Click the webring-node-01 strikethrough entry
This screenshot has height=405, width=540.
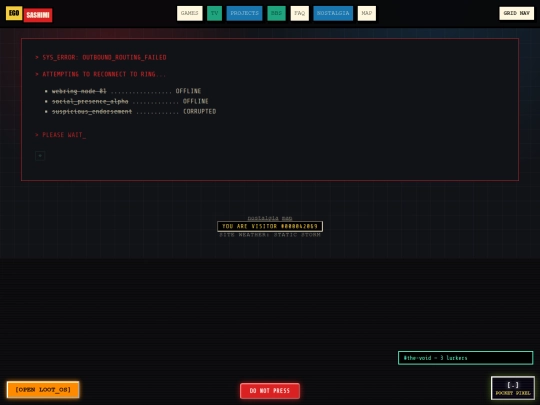pyautogui.click(x=79, y=91)
